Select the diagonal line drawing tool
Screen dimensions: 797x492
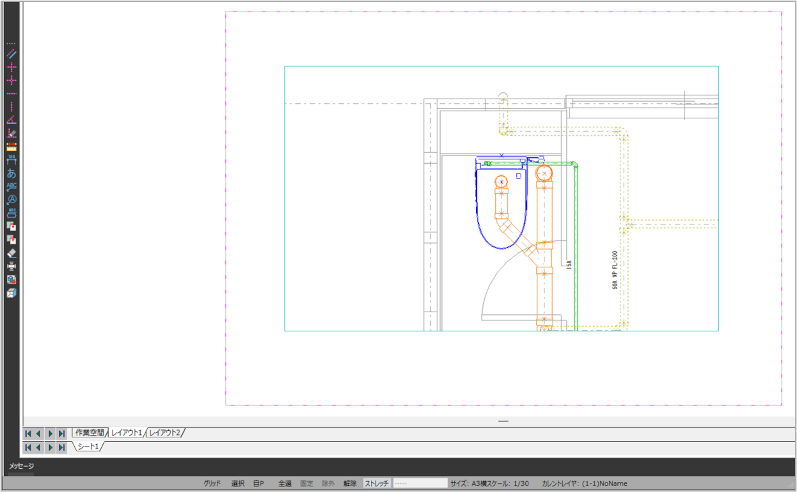12,54
